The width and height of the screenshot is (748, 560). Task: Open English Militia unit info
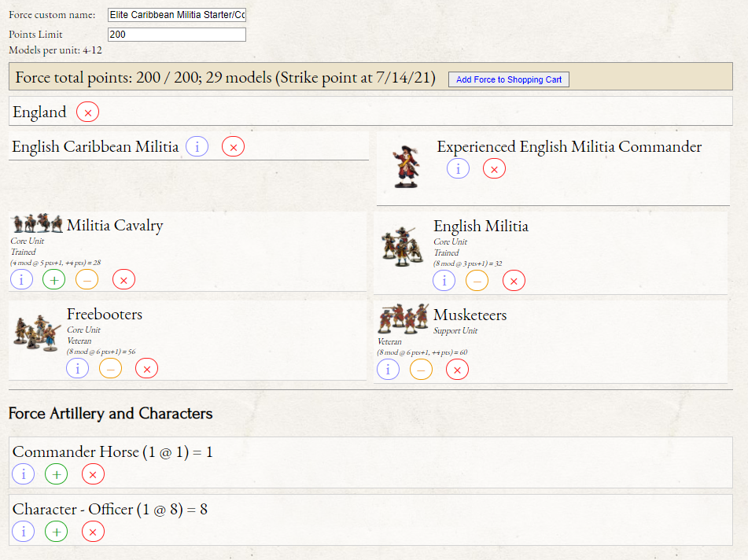click(444, 280)
